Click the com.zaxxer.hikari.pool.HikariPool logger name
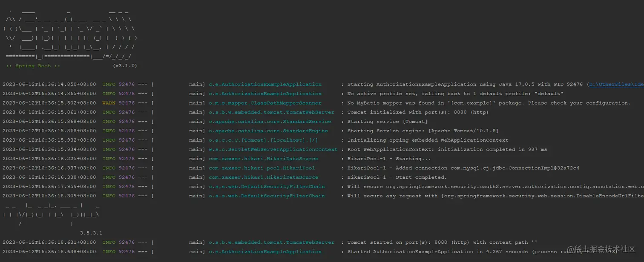 coord(261,168)
